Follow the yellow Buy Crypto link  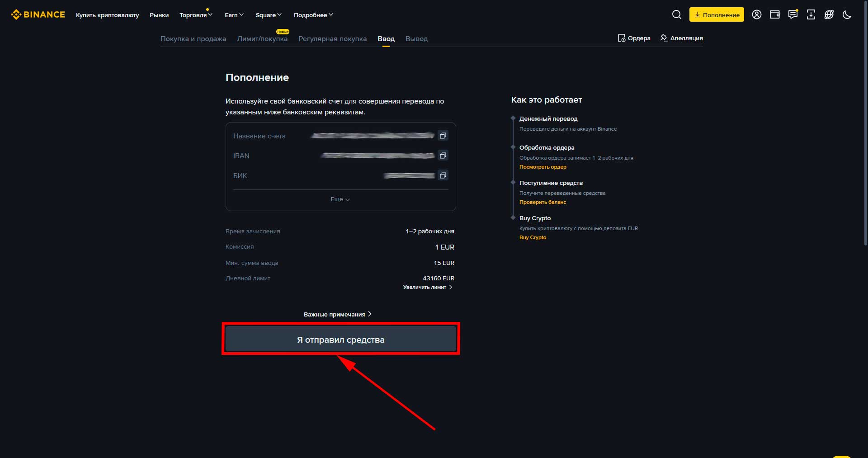(x=533, y=237)
